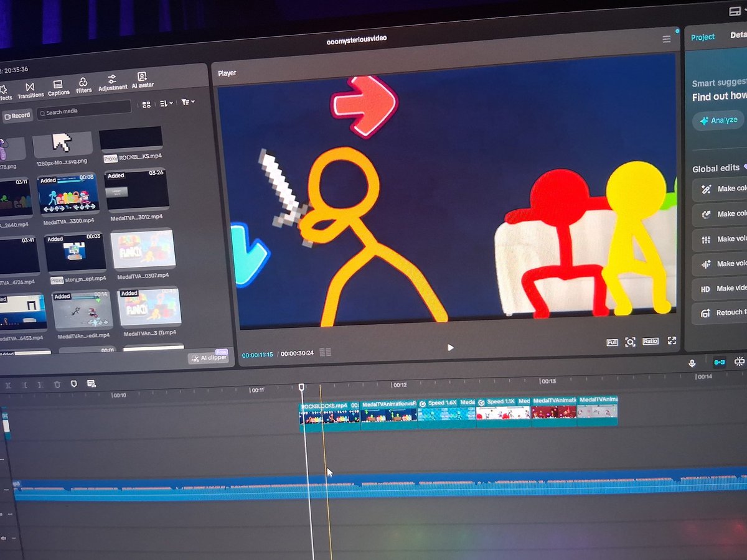The width and height of the screenshot is (747, 560).
Task: Open the Captions tab
Action: coord(59,88)
